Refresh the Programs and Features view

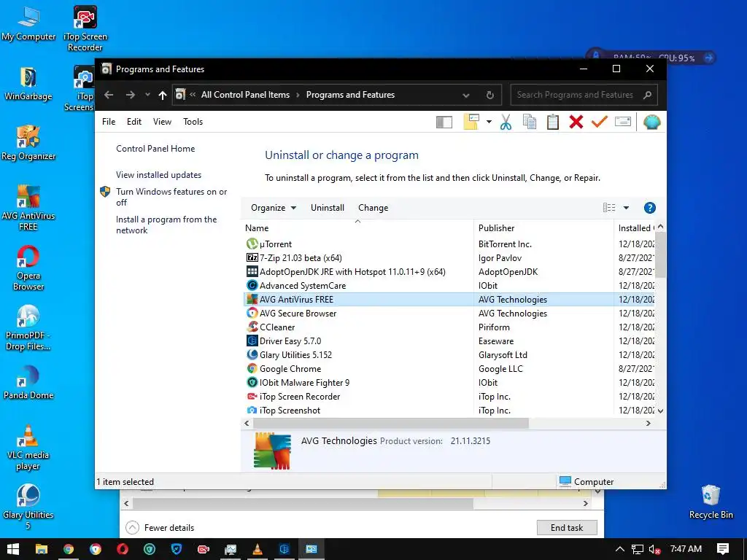pos(489,95)
